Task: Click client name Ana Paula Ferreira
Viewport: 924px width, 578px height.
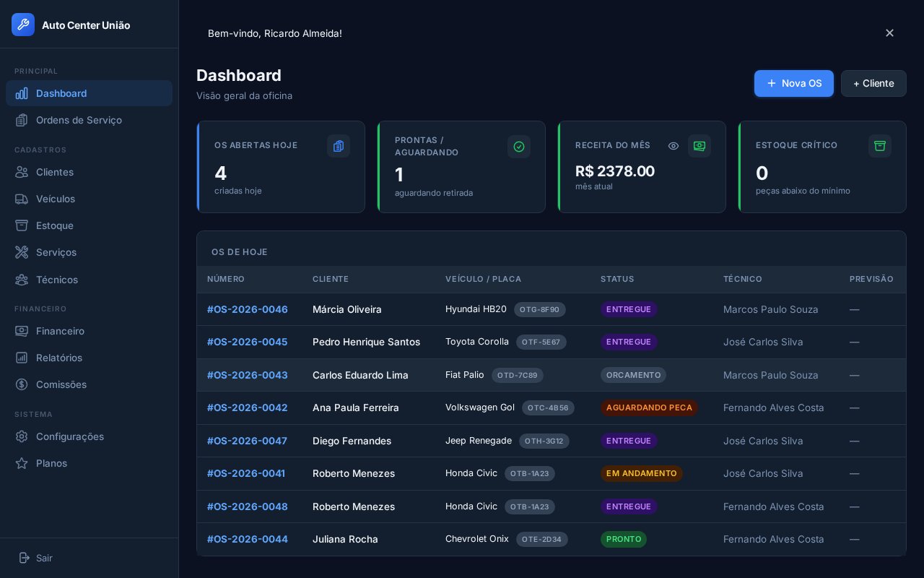Action: 356,407
